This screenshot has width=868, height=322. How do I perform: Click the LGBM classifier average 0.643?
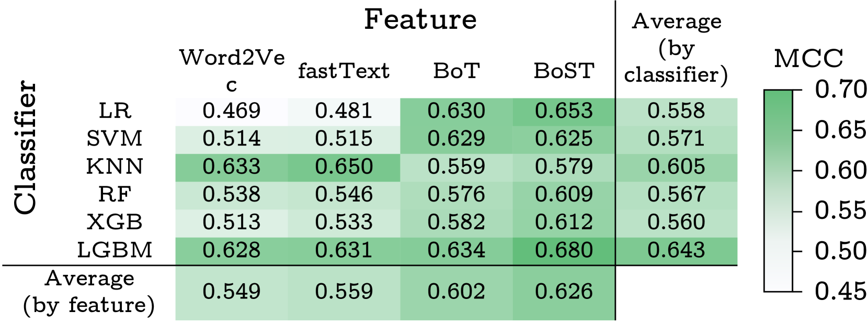click(676, 250)
